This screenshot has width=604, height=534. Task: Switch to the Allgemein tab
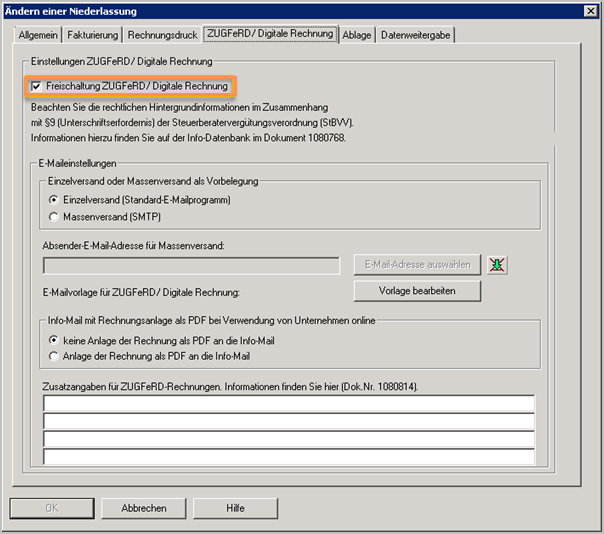click(x=38, y=35)
